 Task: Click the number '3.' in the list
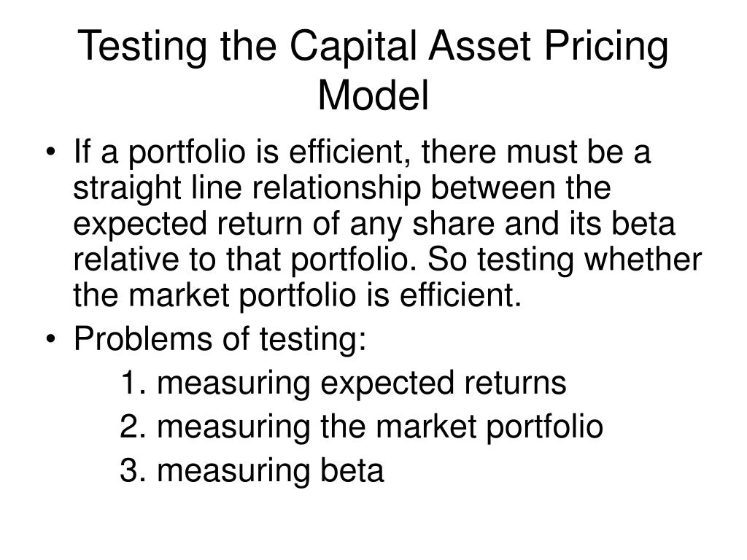tap(133, 470)
